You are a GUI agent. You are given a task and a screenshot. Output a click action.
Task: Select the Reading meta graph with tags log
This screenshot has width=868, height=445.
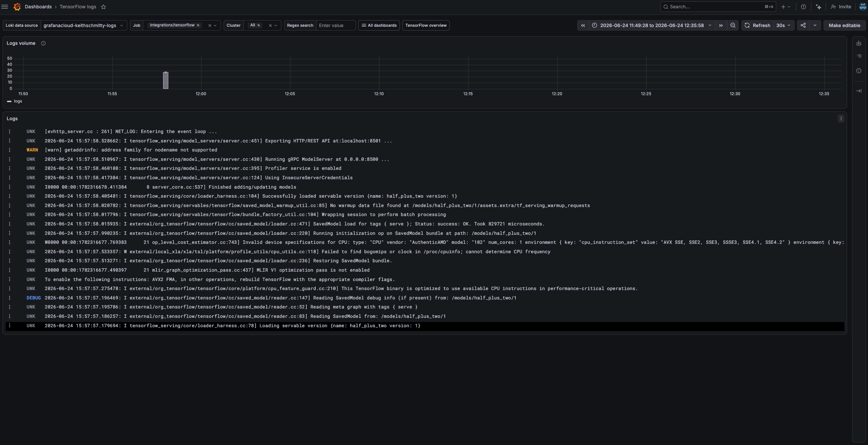click(x=425, y=307)
